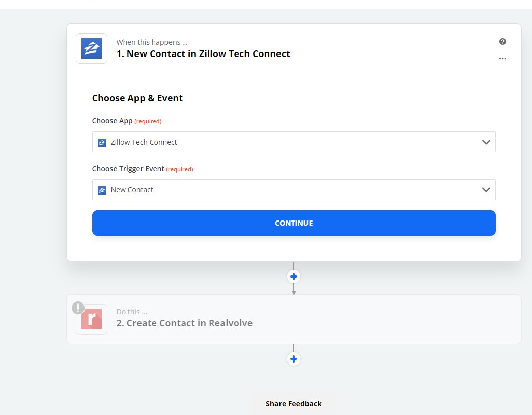Click the Zillow icon inside Trigger Event field
The height and width of the screenshot is (415, 532).
click(x=102, y=190)
